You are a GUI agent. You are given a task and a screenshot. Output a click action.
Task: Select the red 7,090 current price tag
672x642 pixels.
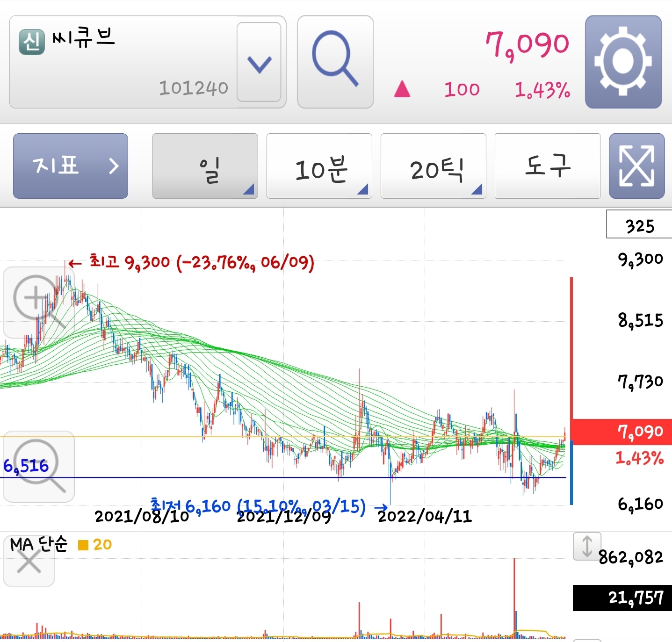point(622,432)
